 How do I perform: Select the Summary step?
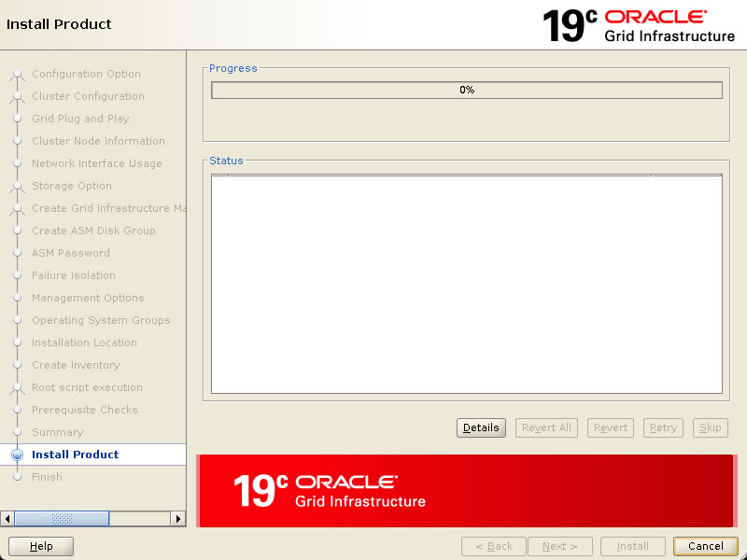click(x=58, y=432)
